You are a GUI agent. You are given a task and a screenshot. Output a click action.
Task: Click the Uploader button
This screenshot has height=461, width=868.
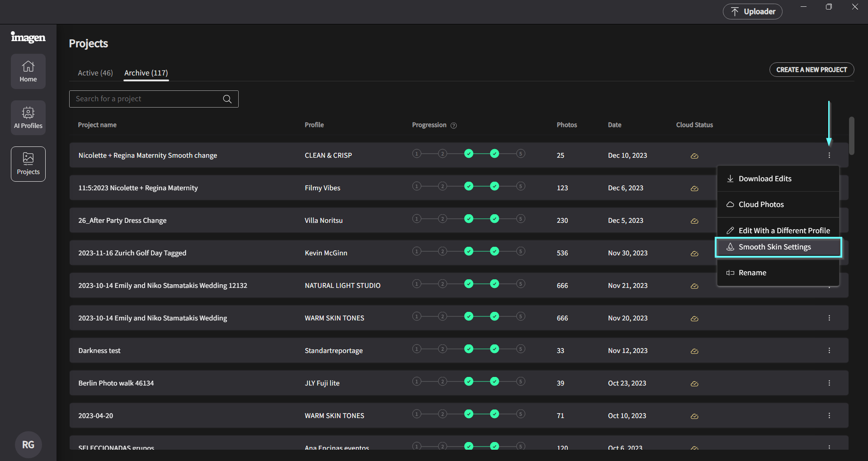(752, 12)
